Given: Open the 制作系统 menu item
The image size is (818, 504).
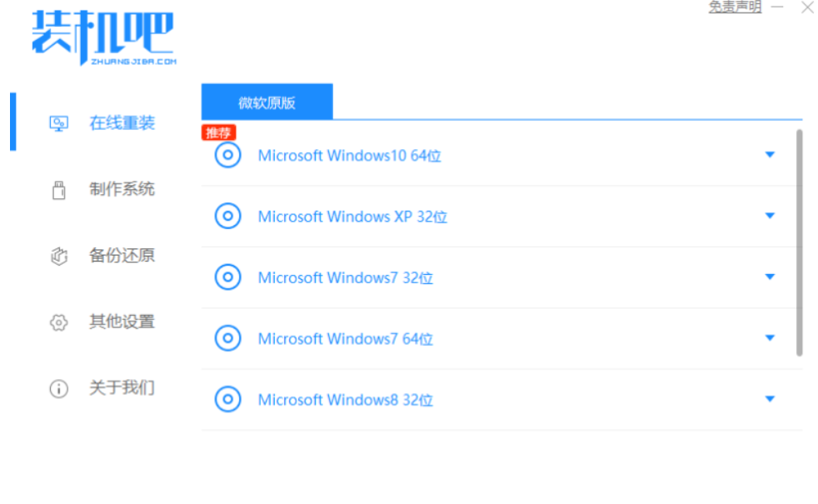Looking at the screenshot, I should pyautogui.click(x=122, y=190).
